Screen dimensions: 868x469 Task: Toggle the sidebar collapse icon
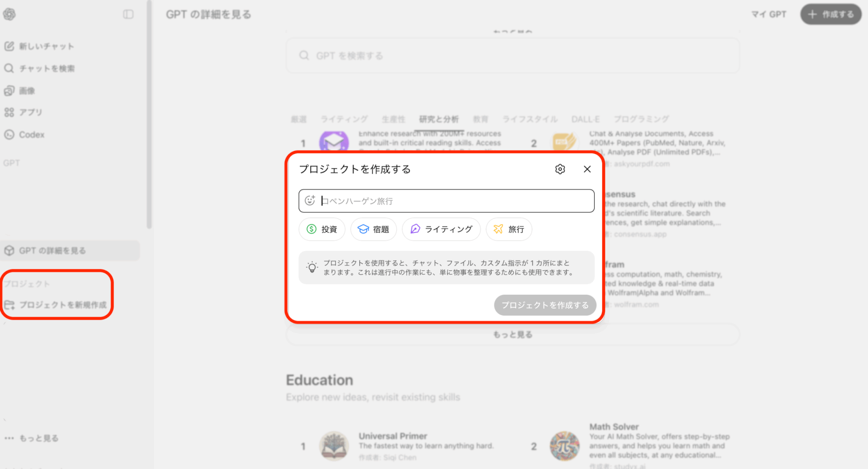coord(128,14)
